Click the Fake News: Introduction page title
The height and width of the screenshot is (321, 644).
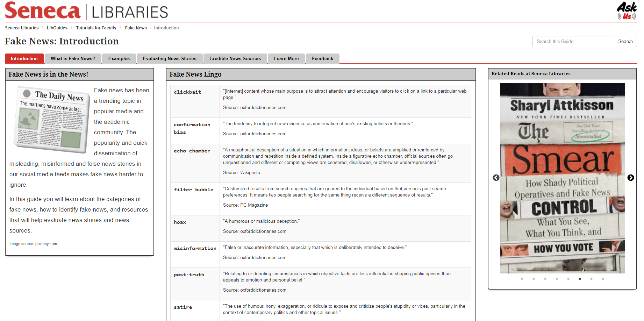62,41
